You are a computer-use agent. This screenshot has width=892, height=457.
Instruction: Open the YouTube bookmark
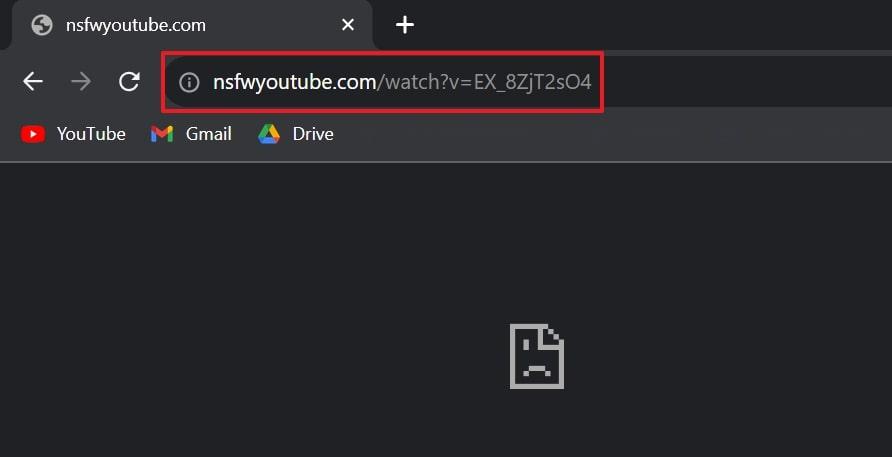point(73,134)
